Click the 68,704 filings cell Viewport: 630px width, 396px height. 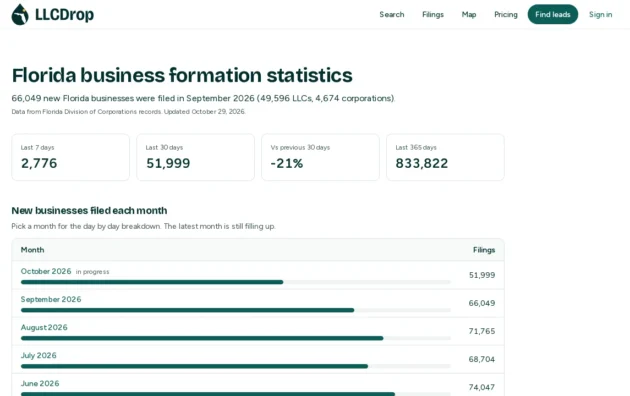click(482, 359)
